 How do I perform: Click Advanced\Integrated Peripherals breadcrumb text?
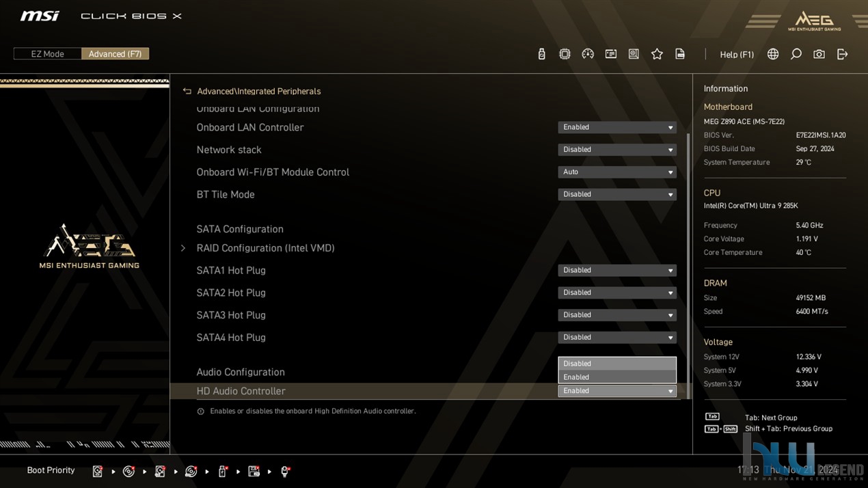pos(258,91)
